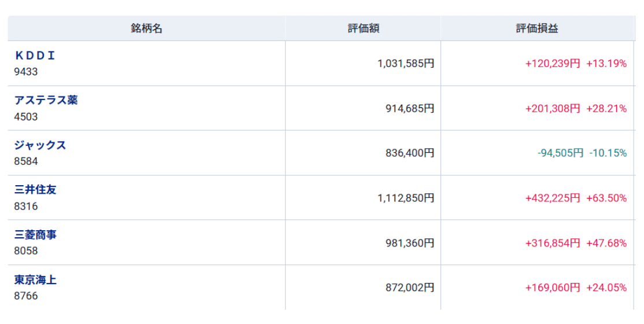Click the 銘柄名 column header

click(x=146, y=28)
